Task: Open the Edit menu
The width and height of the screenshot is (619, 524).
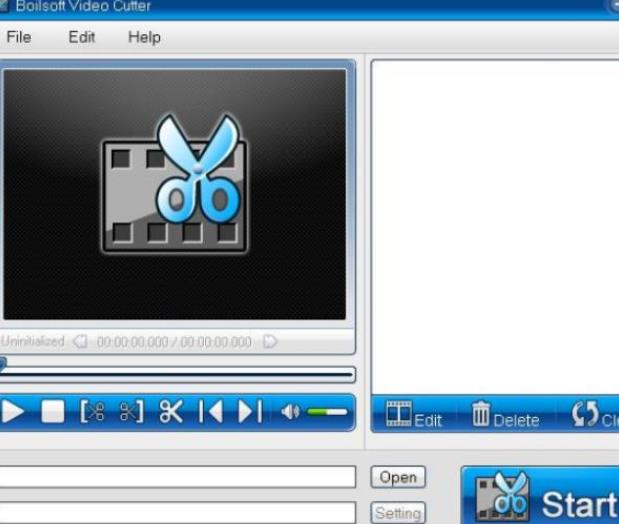Action: click(x=82, y=37)
